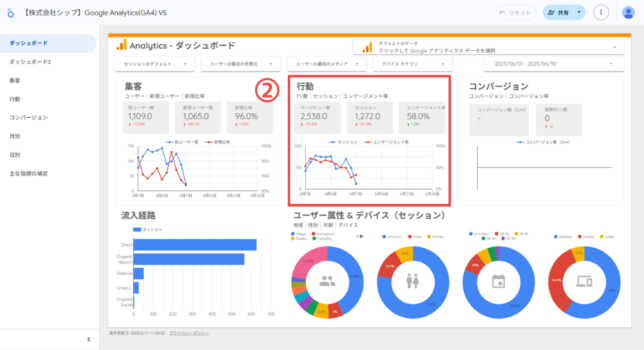Click the 総ユーザー数 1,109.0 scorecard
644x350 pixels.
146,117
